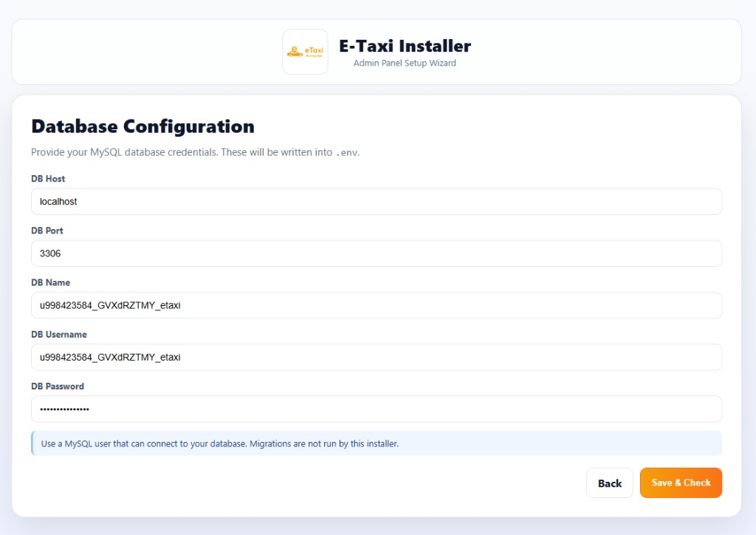The width and height of the screenshot is (756, 535).
Task: Click into the DB Name input field
Action: tap(376, 305)
